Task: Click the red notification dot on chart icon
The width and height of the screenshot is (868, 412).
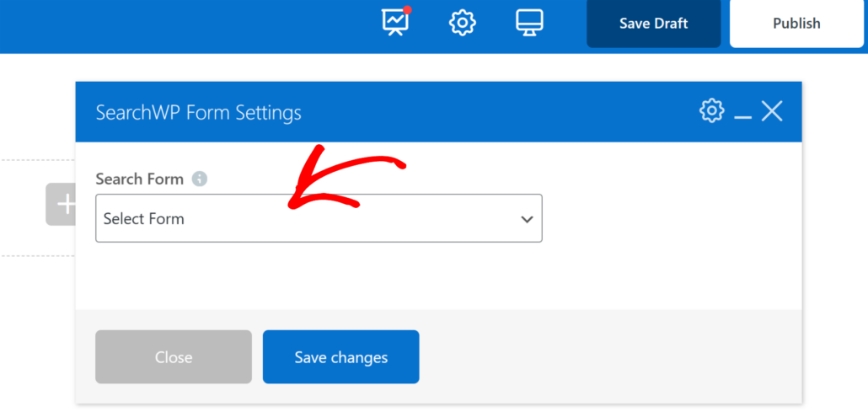Action: (x=407, y=11)
